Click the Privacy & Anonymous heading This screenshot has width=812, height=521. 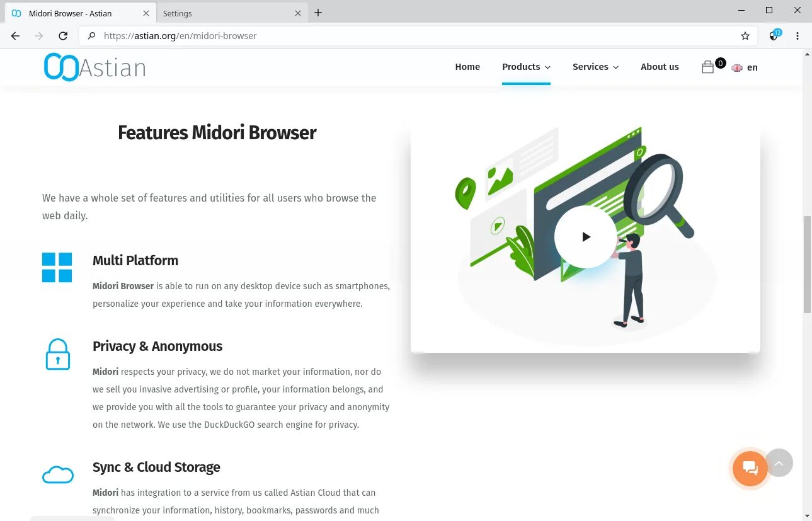click(x=157, y=346)
